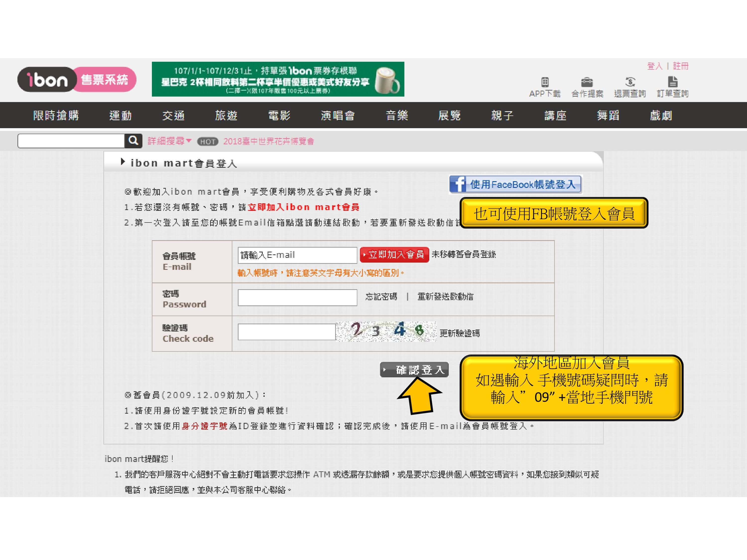Click the captcha image 2348
This screenshot has width=747, height=560.
coord(386,332)
